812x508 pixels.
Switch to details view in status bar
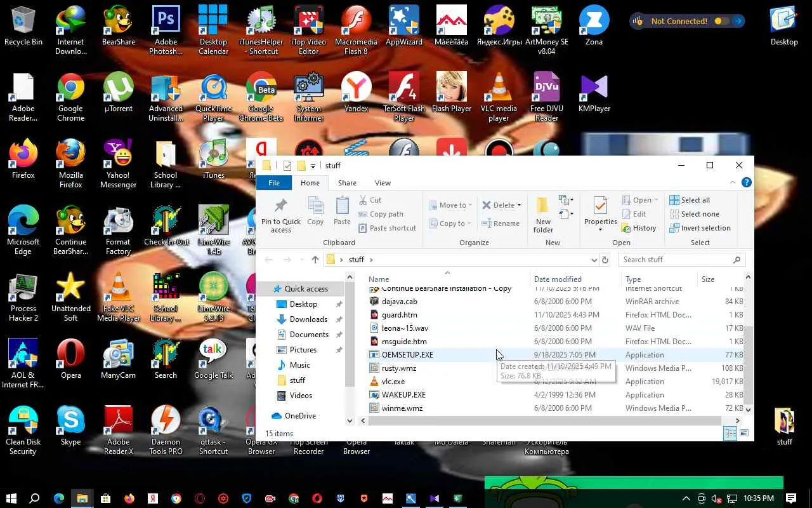tap(730, 434)
